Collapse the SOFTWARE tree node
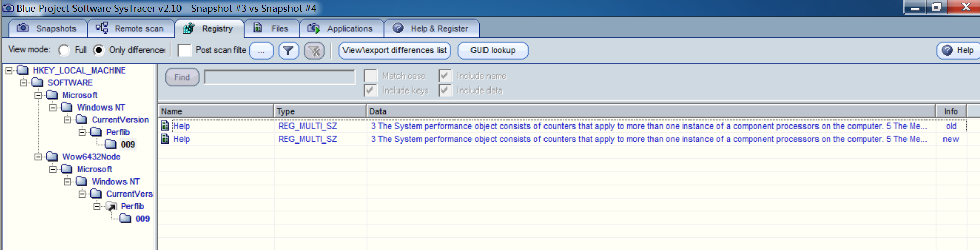 click(x=23, y=83)
